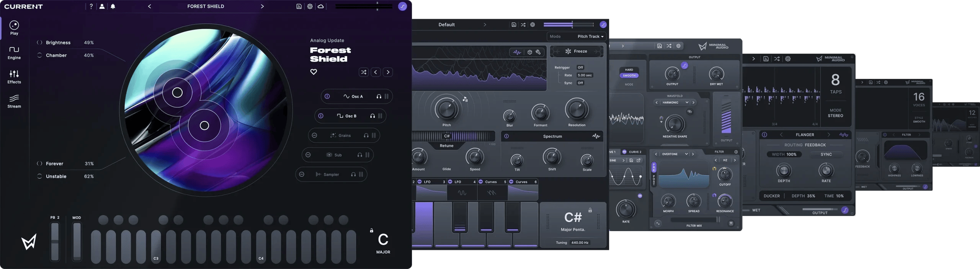The height and width of the screenshot is (269, 980).
Task: Toggle Retrigger Off value
Action: pos(580,67)
